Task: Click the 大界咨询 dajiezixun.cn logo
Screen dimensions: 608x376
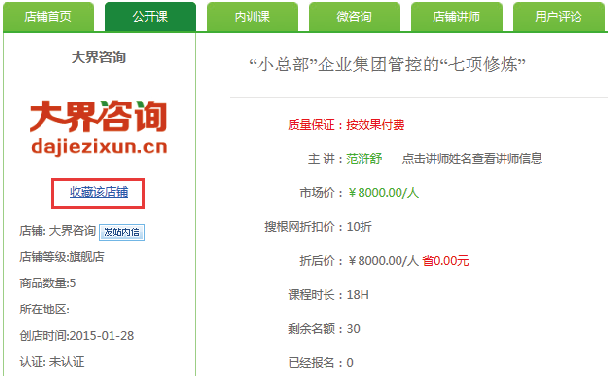Action: tap(99, 128)
